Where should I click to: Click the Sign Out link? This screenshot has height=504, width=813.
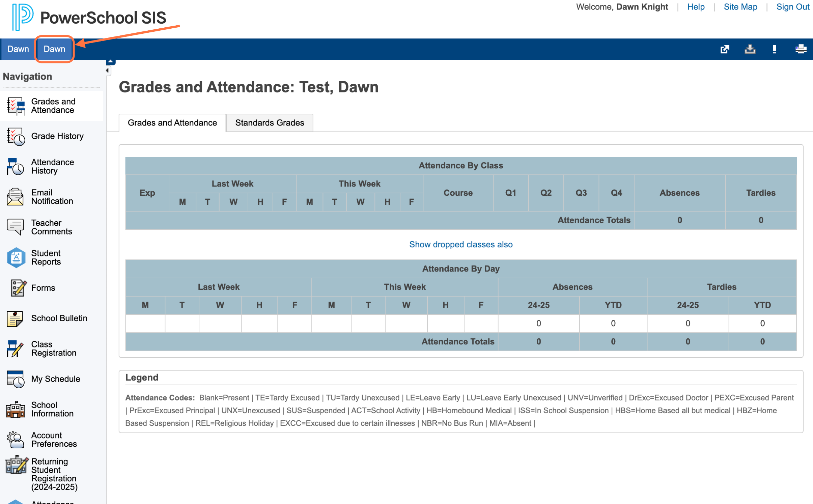793,7
